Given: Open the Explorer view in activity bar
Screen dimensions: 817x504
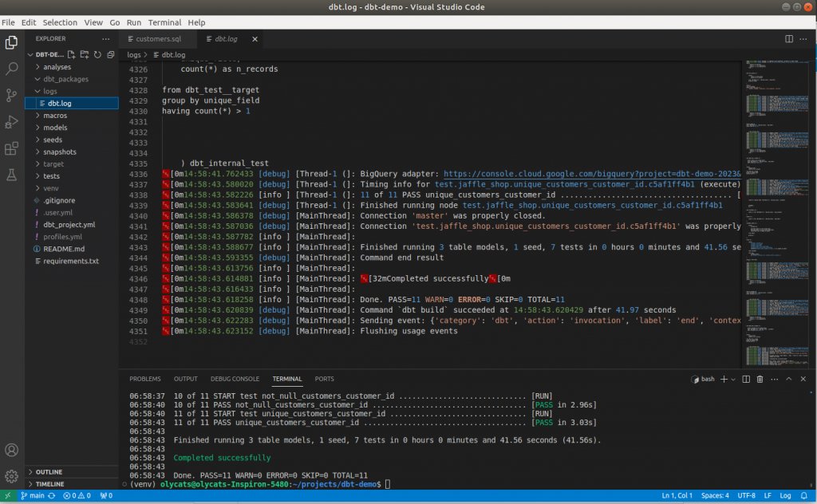Looking at the screenshot, I should click(11, 42).
